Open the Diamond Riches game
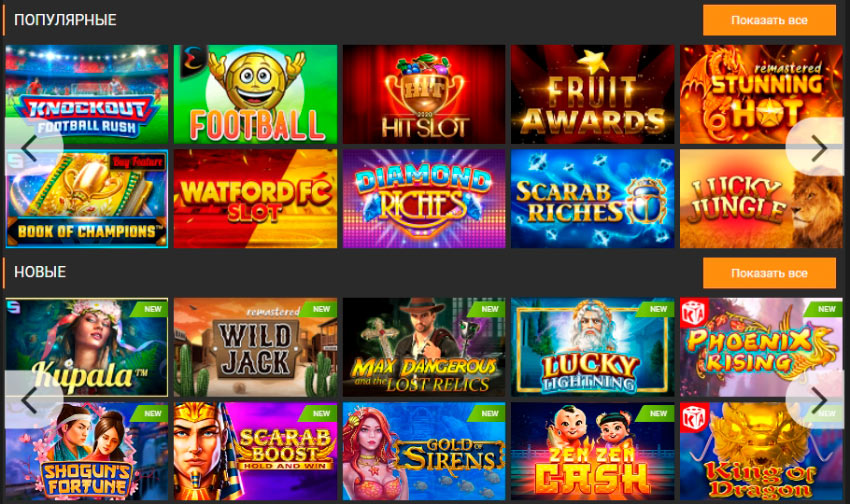The height and width of the screenshot is (504, 850). pos(424,199)
